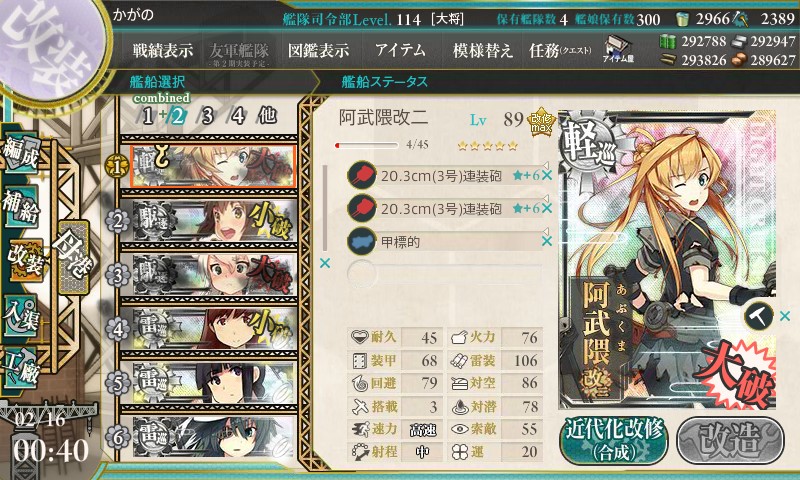Open the 工廠 factory sidebar icon
The height and width of the screenshot is (480, 800).
click(21, 368)
